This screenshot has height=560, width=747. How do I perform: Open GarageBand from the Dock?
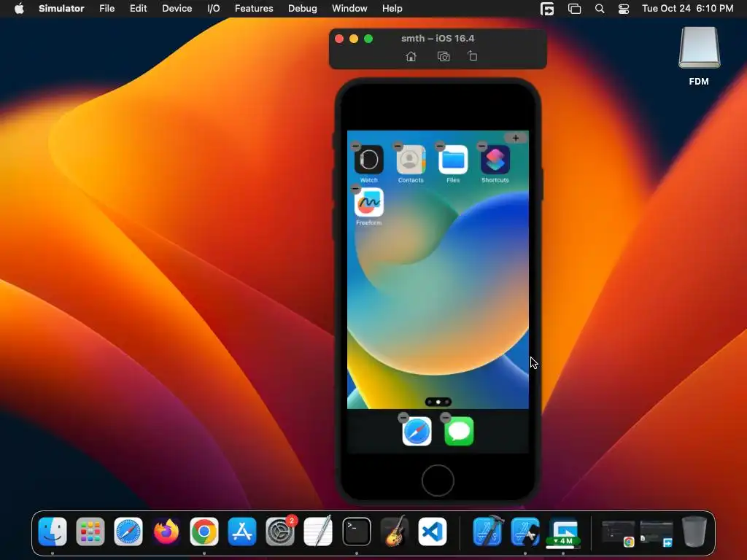coord(395,532)
